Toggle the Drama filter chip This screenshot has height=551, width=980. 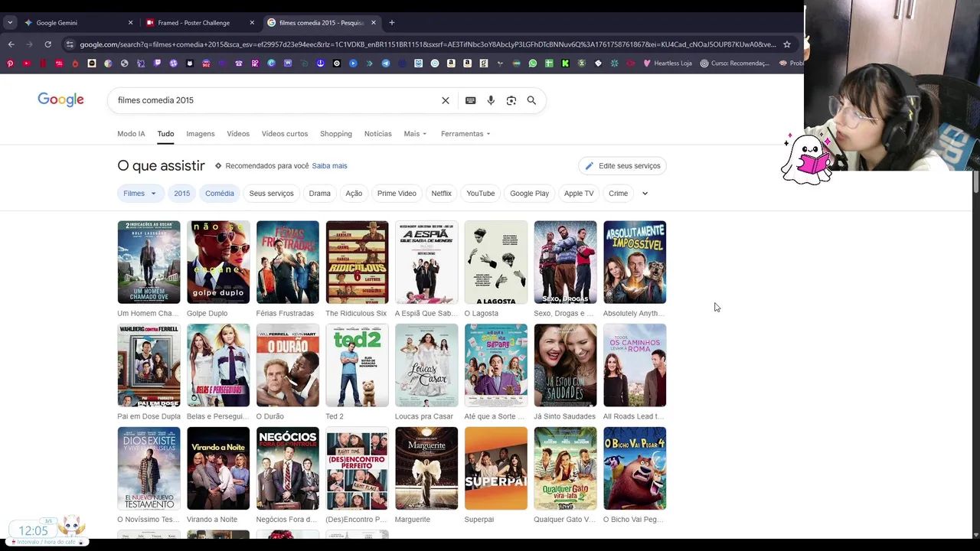[x=320, y=194]
